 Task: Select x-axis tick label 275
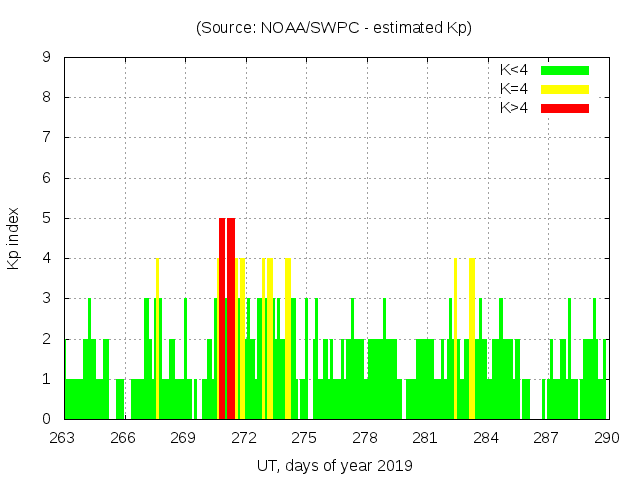tap(304, 438)
